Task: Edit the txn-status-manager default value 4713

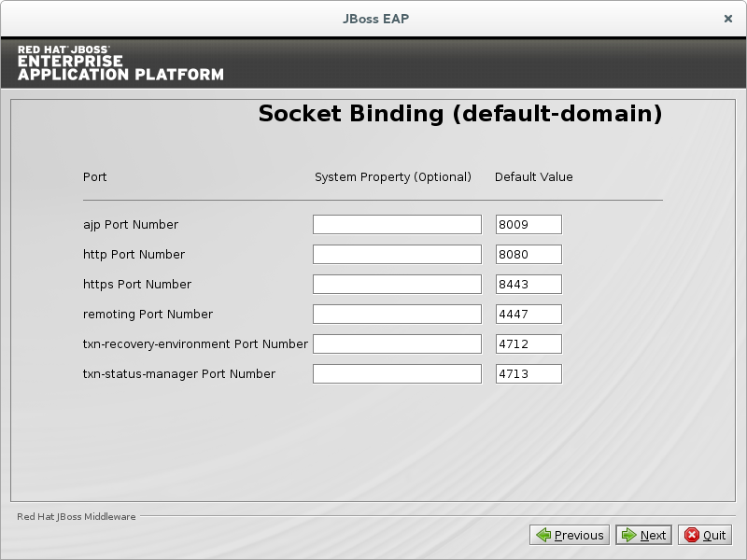Action: pyautogui.click(x=528, y=373)
